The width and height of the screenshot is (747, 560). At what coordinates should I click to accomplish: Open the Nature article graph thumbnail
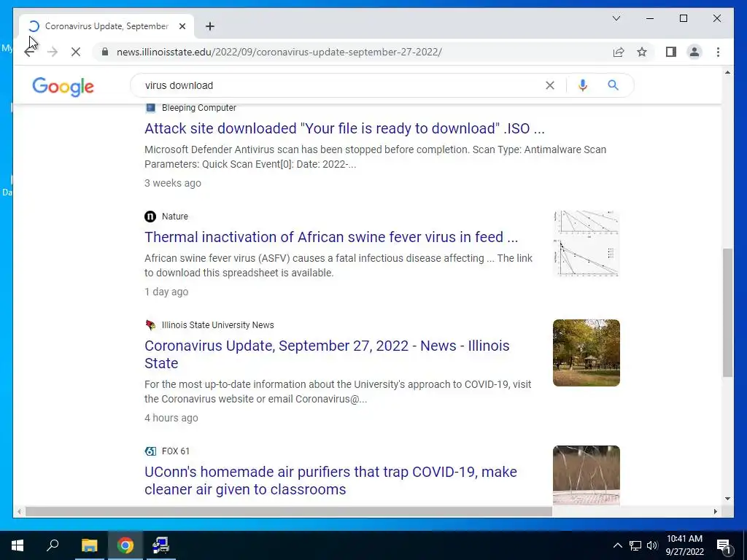pos(586,244)
